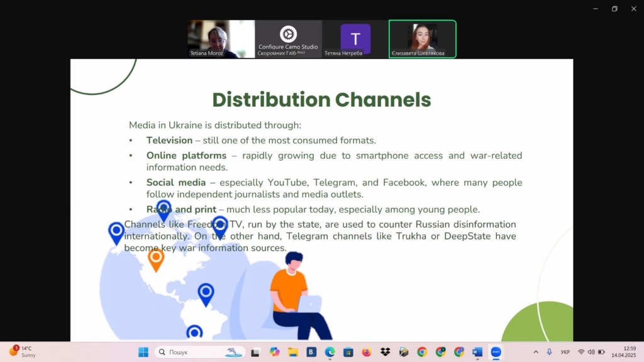Show hidden system tray icons
This screenshot has width=644, height=362.
pos(536,352)
